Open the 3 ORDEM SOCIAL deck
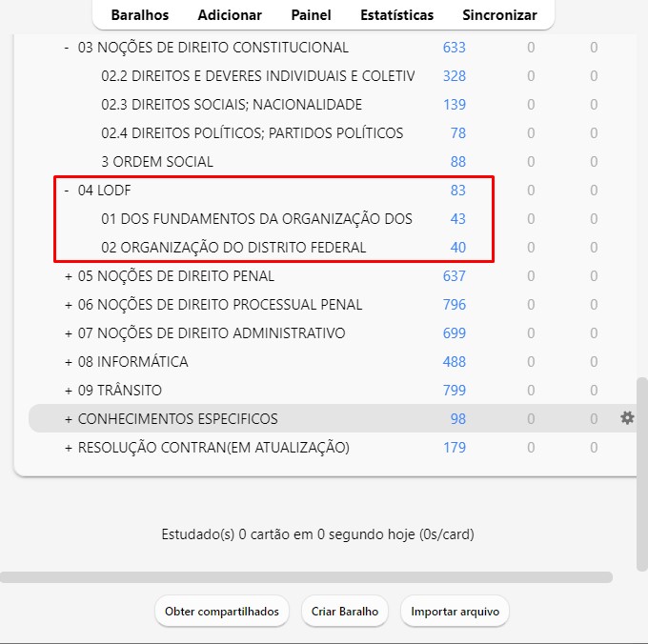This screenshot has height=644, width=648. click(157, 162)
